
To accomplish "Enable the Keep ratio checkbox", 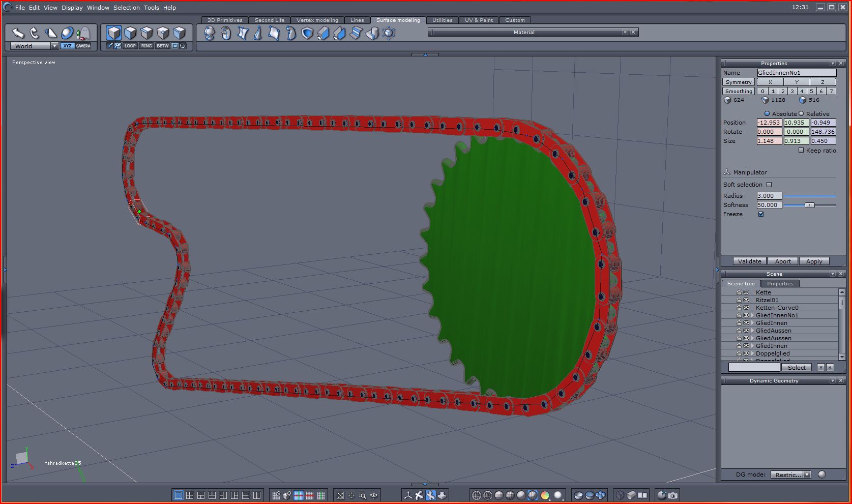I will (x=801, y=151).
